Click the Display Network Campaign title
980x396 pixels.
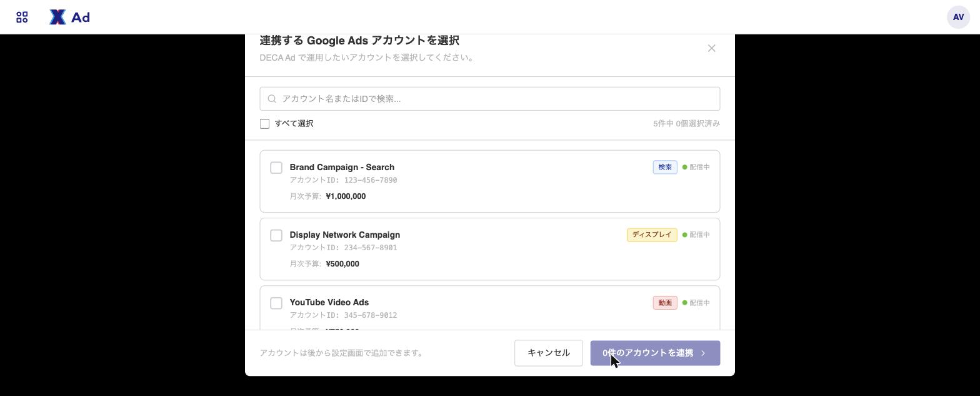coord(345,235)
